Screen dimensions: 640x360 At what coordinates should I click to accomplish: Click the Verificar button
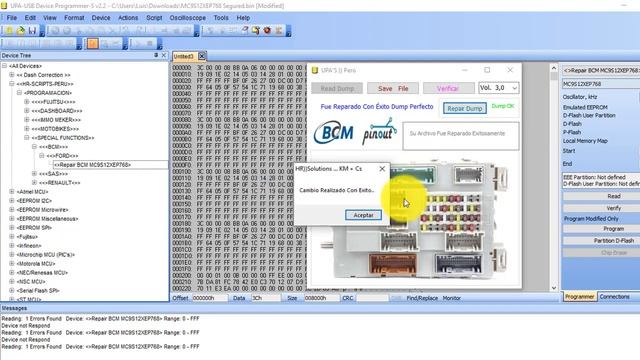(x=448, y=88)
